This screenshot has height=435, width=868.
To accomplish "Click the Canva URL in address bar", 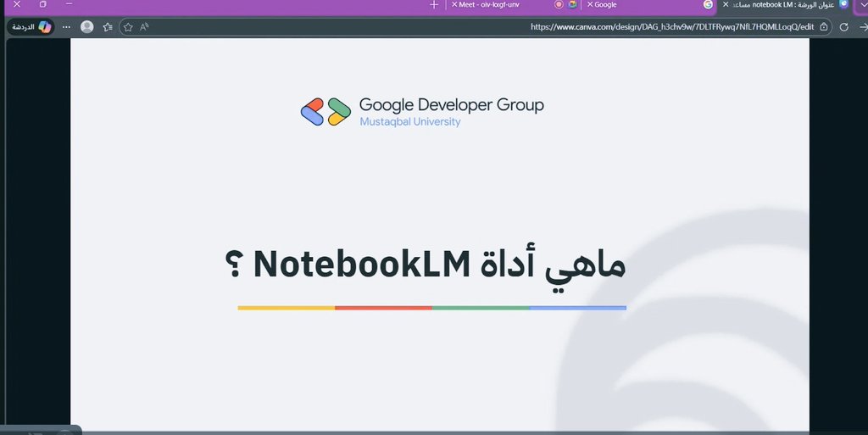I will coord(672,26).
